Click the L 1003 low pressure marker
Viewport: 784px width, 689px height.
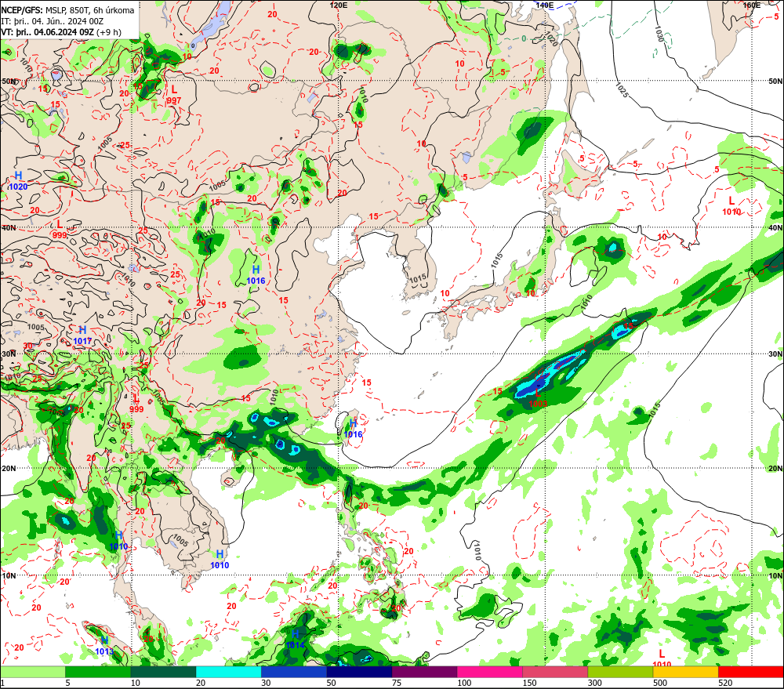tap(539, 398)
